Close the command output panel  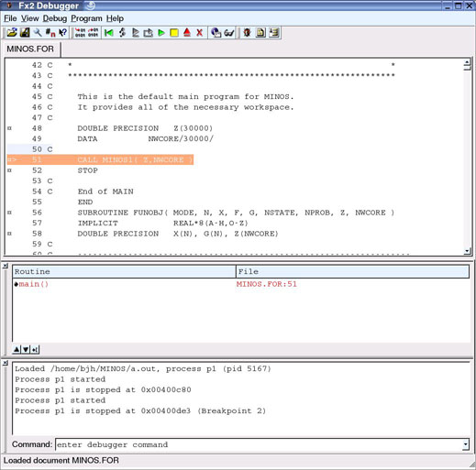[x=6, y=363]
